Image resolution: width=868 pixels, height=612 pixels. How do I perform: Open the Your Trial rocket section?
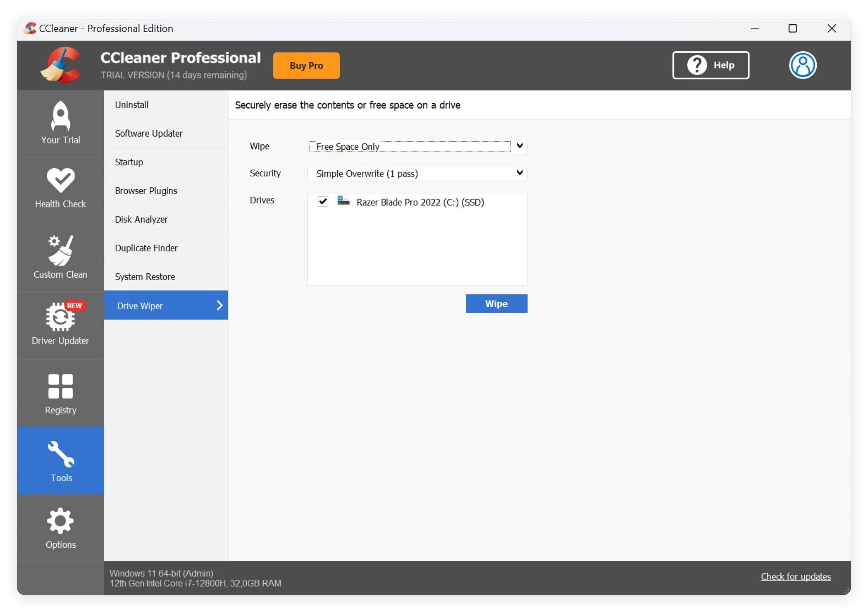click(x=61, y=124)
